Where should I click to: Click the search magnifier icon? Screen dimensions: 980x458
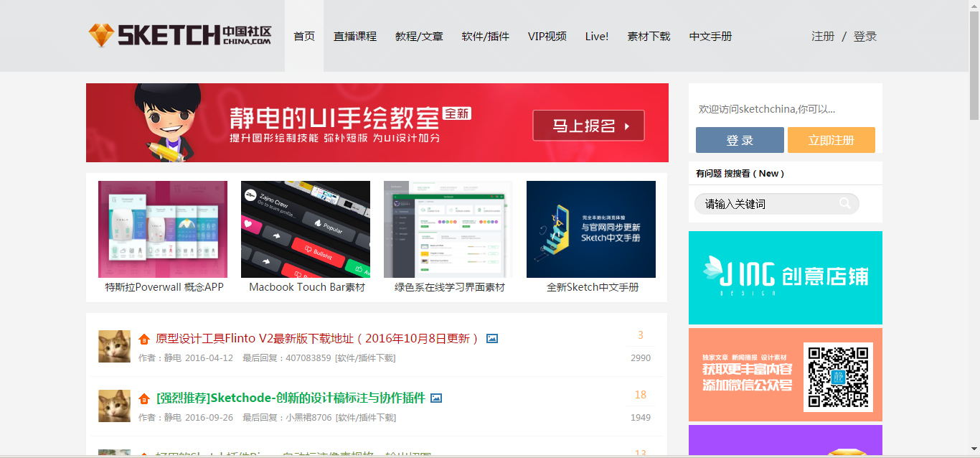(846, 204)
